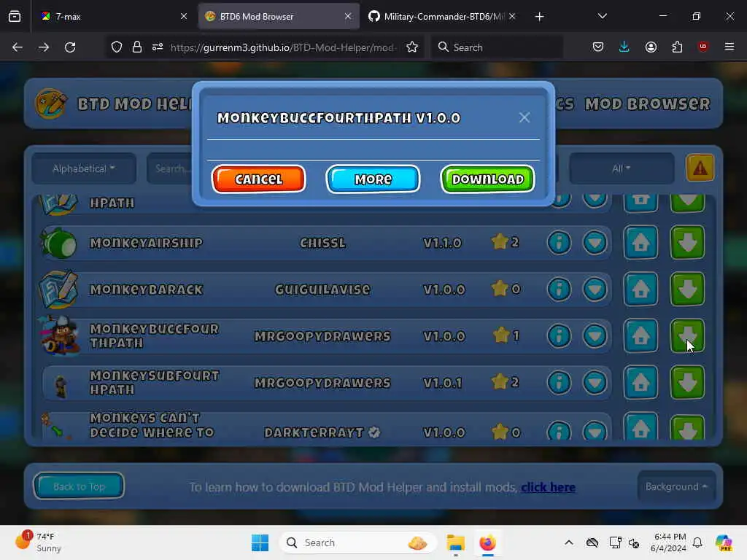Open the MonkeyBarack home page icon

click(640, 289)
